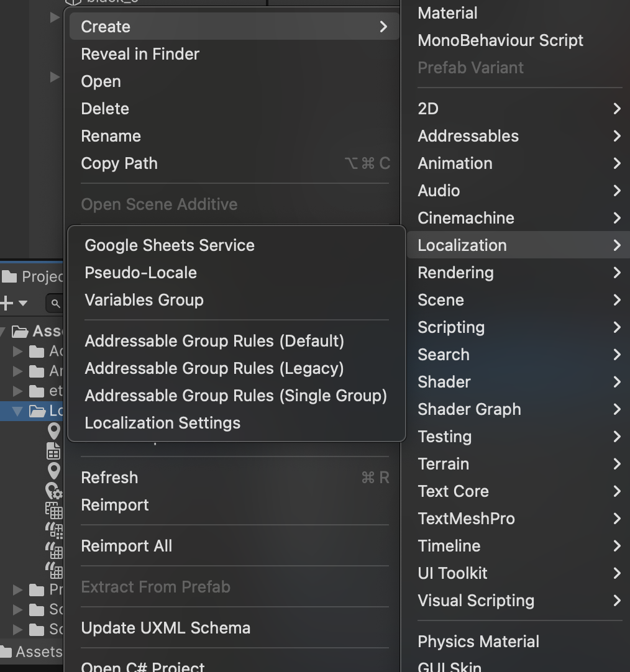Viewport: 630px width, 672px height.
Task: Click the Assets breadcrumb folder at bottom
Action: [x=31, y=652]
